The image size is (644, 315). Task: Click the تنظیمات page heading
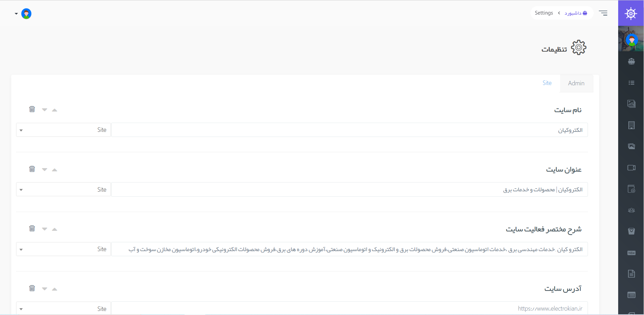tap(554, 49)
